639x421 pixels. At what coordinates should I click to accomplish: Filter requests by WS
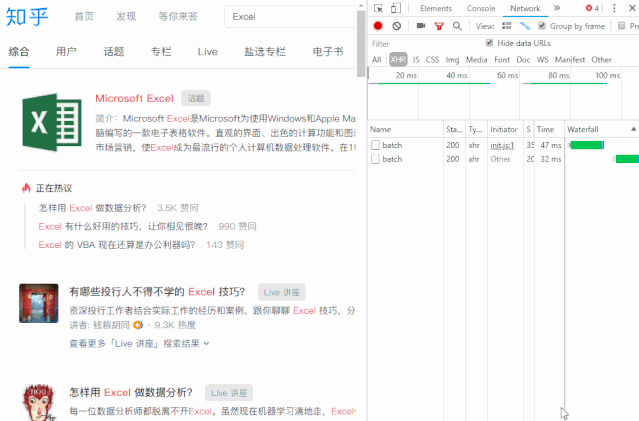click(542, 60)
